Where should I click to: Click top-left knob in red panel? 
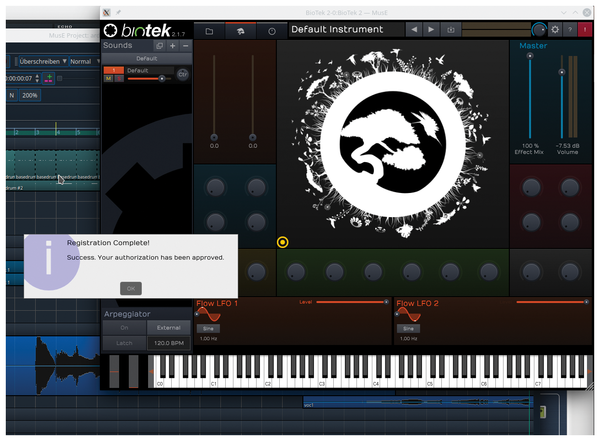tap(532, 187)
